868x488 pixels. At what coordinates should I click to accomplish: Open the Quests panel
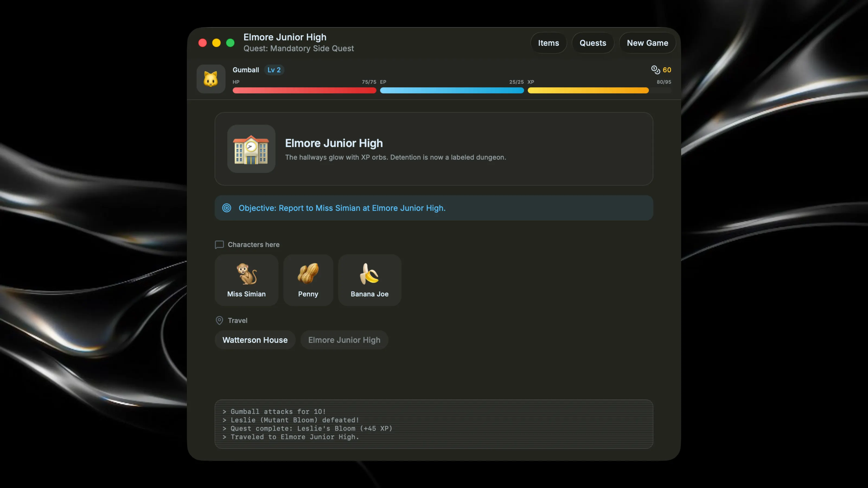(x=593, y=43)
